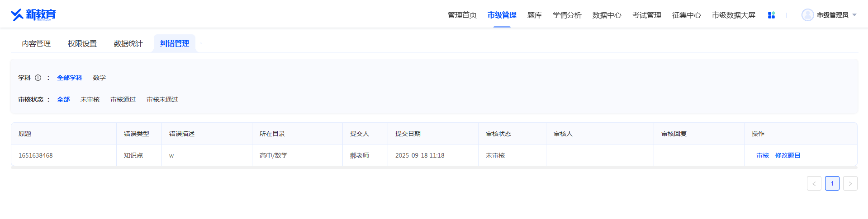Select the 审核未通过 status filter

[162, 99]
